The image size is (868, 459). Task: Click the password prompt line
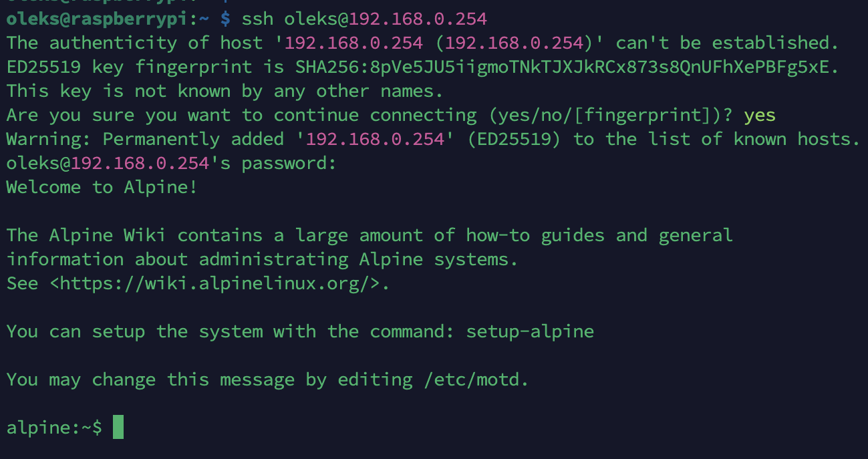171,163
